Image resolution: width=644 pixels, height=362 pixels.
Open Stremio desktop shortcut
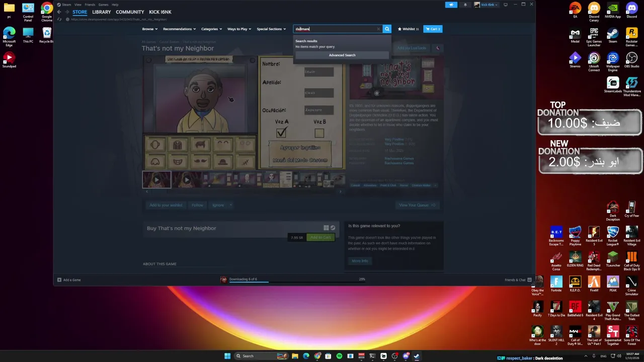pyautogui.click(x=575, y=60)
